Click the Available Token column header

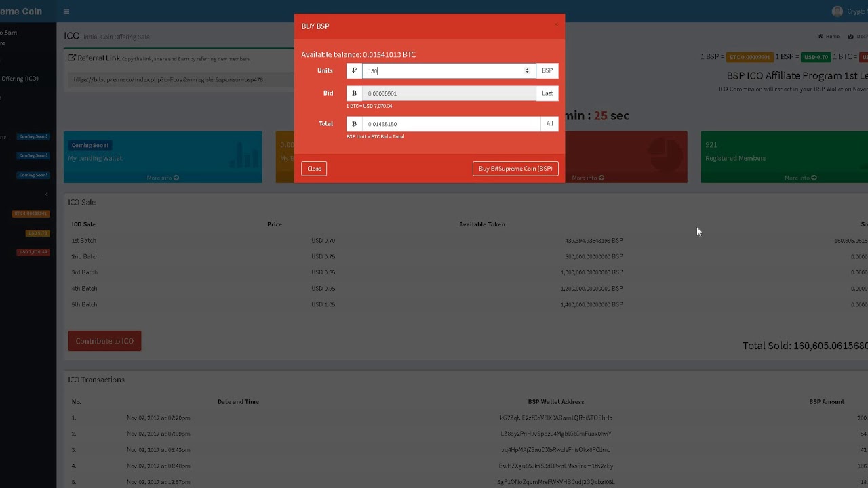coord(482,224)
